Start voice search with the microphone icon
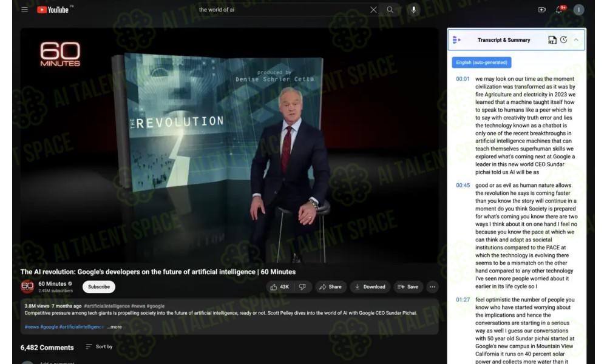The width and height of the screenshot is (607, 364). [x=413, y=10]
